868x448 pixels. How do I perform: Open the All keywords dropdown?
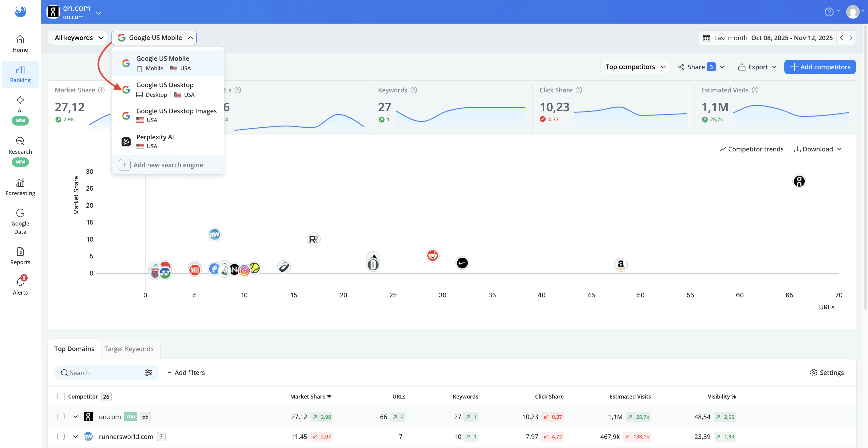(x=78, y=38)
